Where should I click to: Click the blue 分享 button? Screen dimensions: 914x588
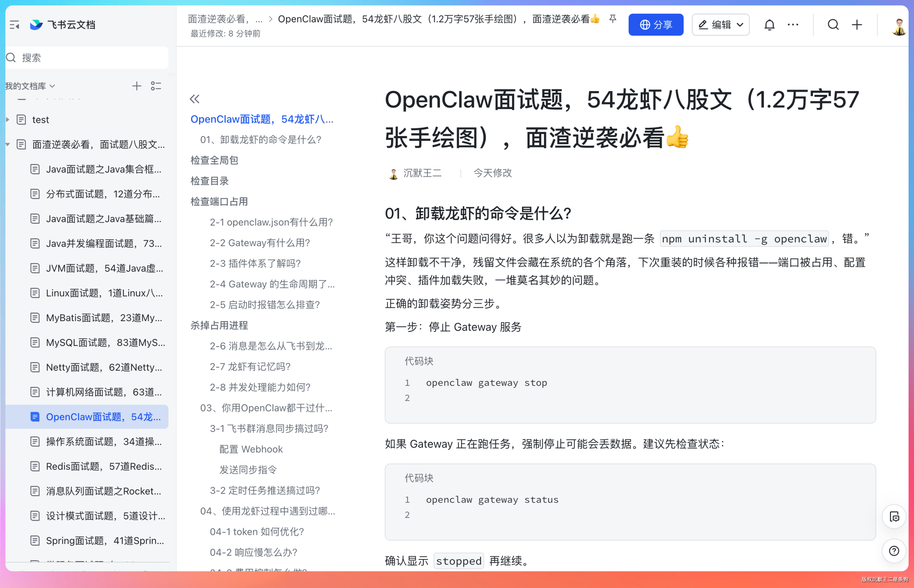[x=655, y=25]
